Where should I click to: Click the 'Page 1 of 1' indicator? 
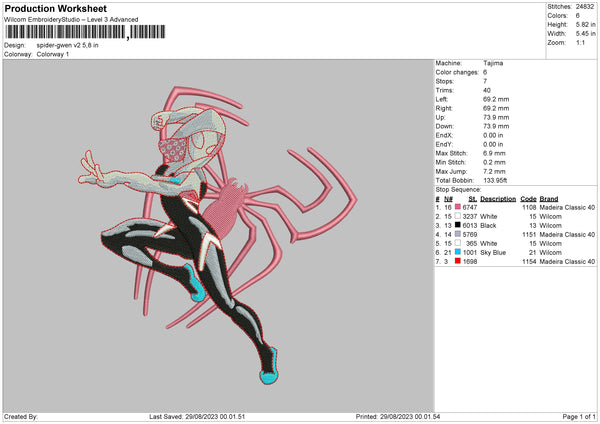pos(579,416)
